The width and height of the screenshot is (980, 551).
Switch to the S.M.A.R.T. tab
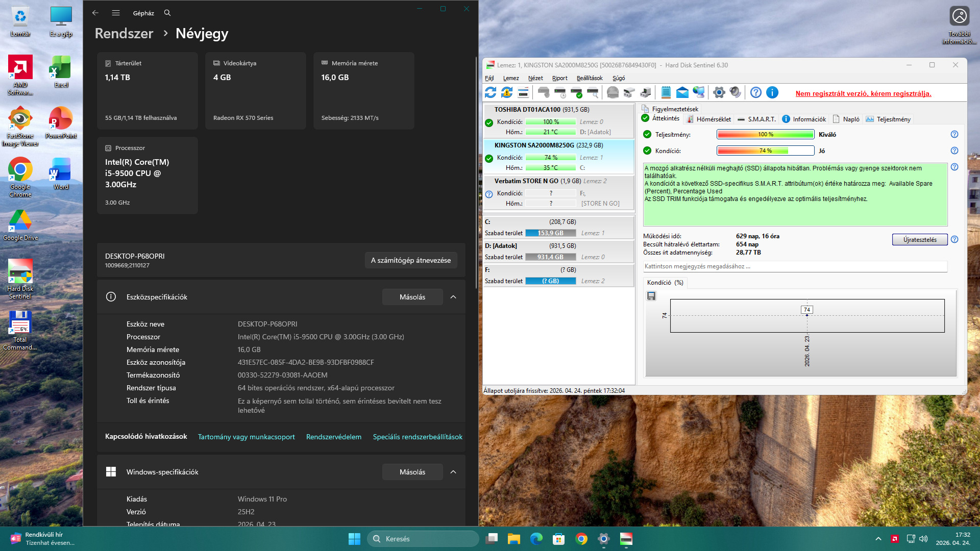coord(756,119)
